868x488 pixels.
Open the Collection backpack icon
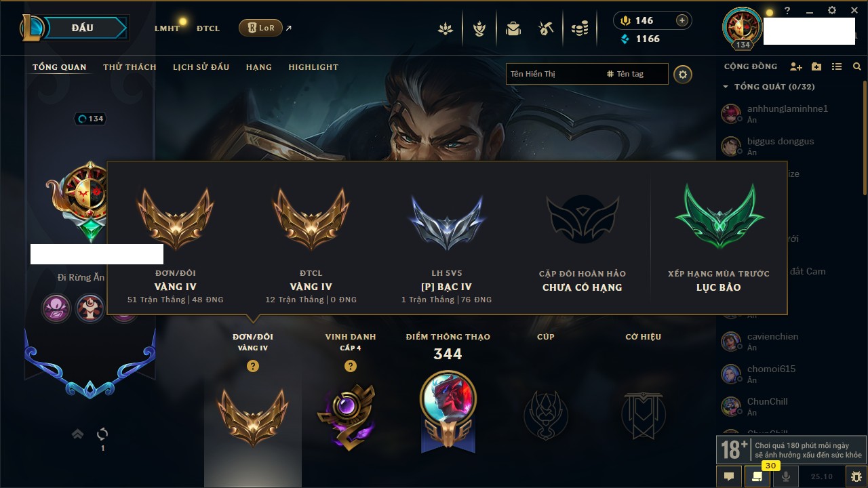(513, 28)
